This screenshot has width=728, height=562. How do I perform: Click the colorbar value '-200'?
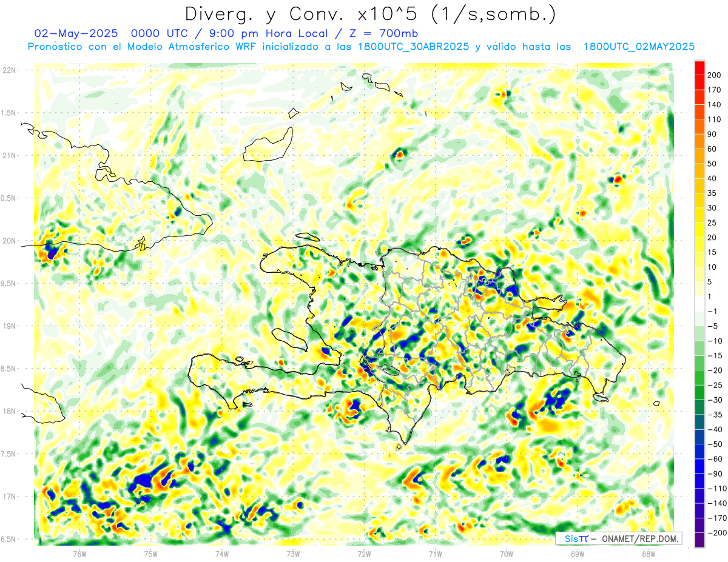716,532
